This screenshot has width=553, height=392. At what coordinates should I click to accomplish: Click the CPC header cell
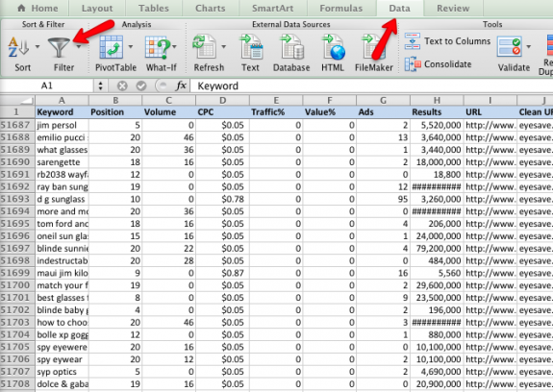click(222, 112)
